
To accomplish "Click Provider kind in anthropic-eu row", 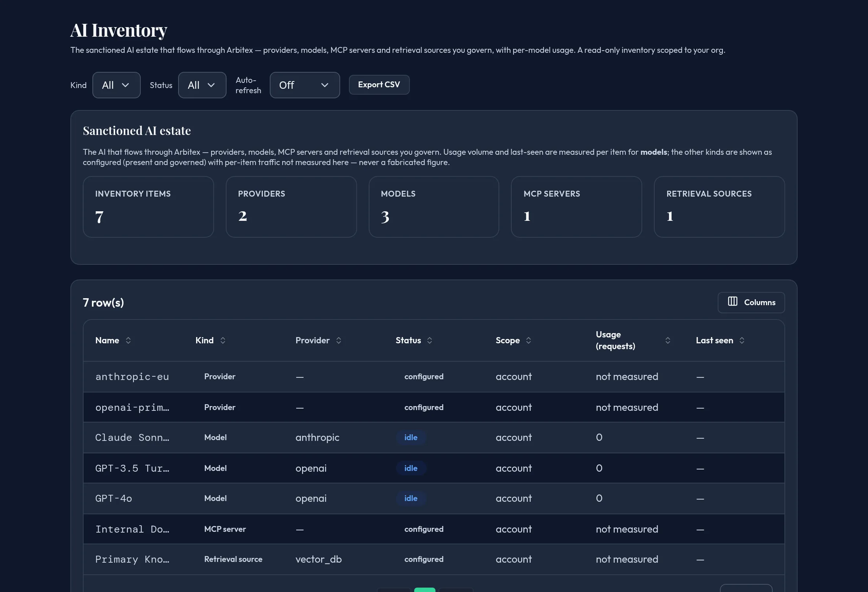I will point(220,377).
